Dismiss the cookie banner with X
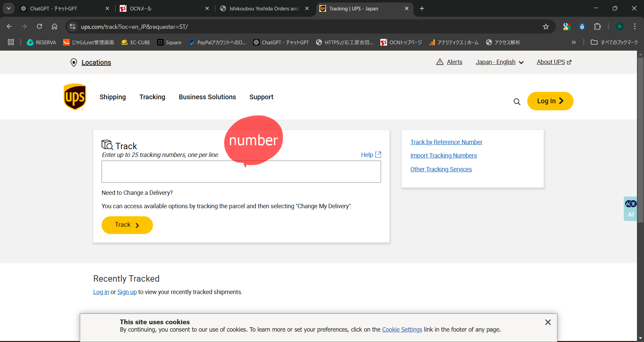Image resolution: width=644 pixels, height=342 pixels. [x=548, y=322]
